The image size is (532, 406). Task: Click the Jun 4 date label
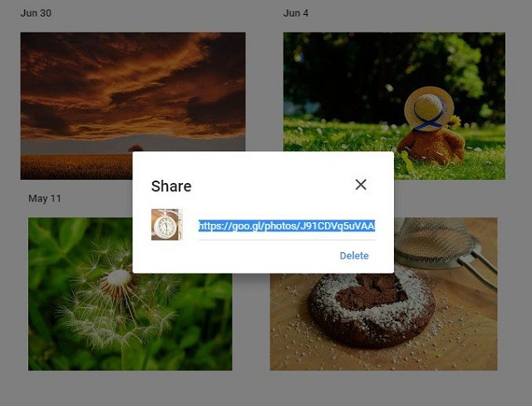(x=296, y=13)
